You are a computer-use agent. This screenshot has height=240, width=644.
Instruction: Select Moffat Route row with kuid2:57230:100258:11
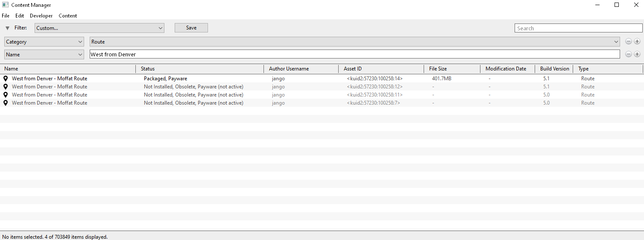click(x=322, y=95)
